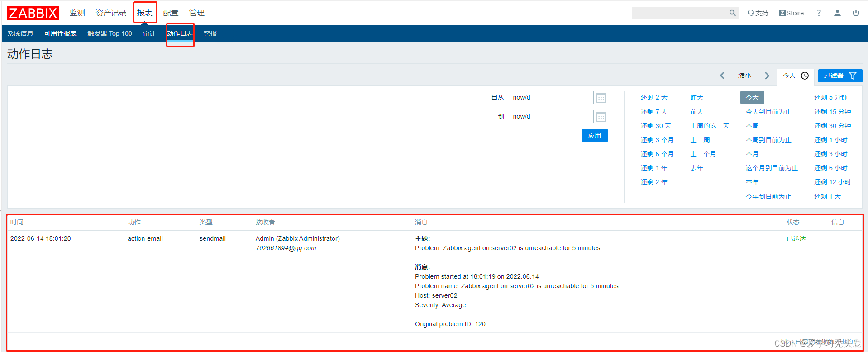The image size is (868, 352).
Task: Select 昨天 time range
Action: tap(697, 97)
